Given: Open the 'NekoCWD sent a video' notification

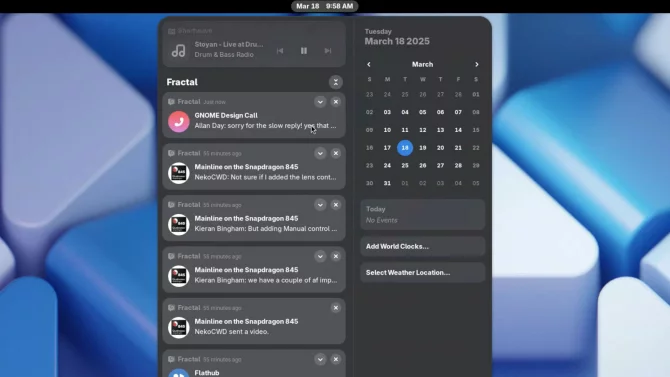Looking at the screenshot, I should tap(254, 321).
